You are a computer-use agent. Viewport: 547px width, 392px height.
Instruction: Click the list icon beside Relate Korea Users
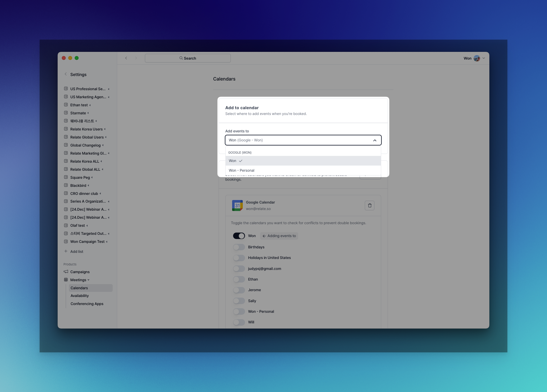point(66,129)
